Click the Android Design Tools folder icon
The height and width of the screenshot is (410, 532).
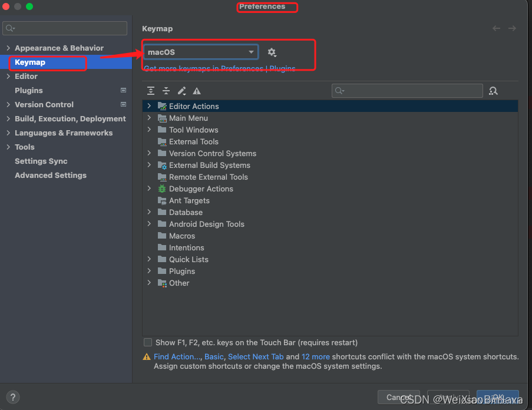[x=162, y=224]
